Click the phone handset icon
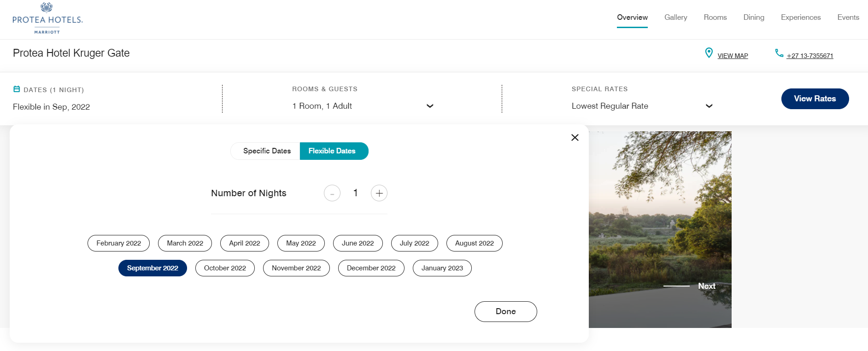Viewport: 868px width, 351px height. pos(779,53)
